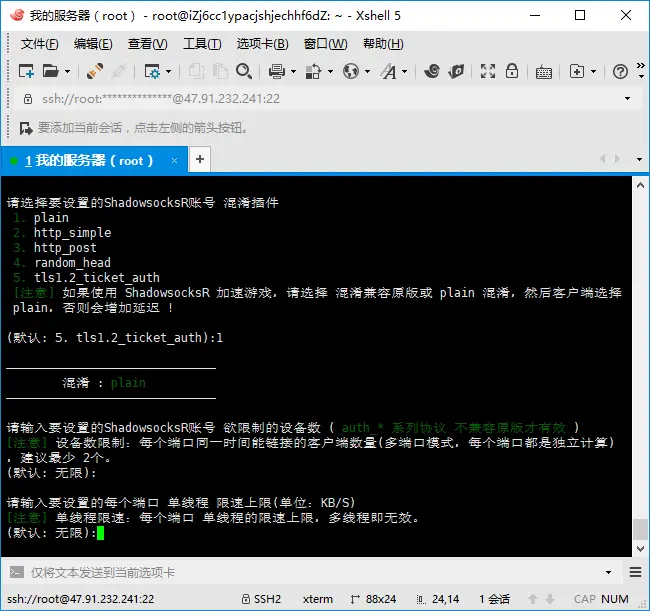Click the file transfer icon
The width and height of the screenshot is (650, 611).
pos(313,71)
